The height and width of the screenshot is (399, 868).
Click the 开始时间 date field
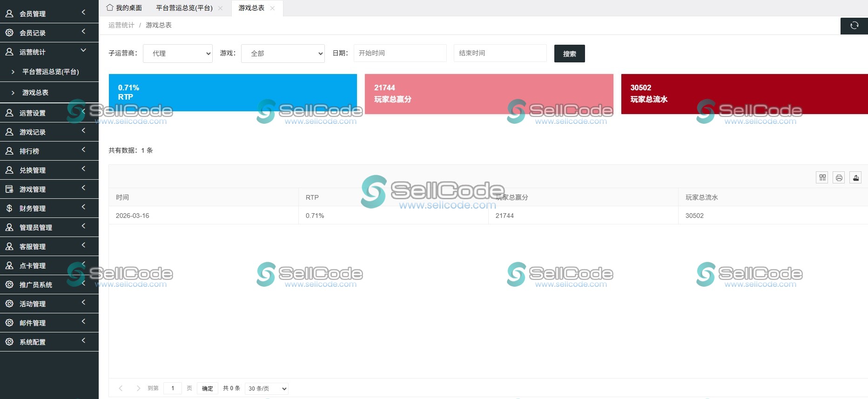(x=400, y=53)
